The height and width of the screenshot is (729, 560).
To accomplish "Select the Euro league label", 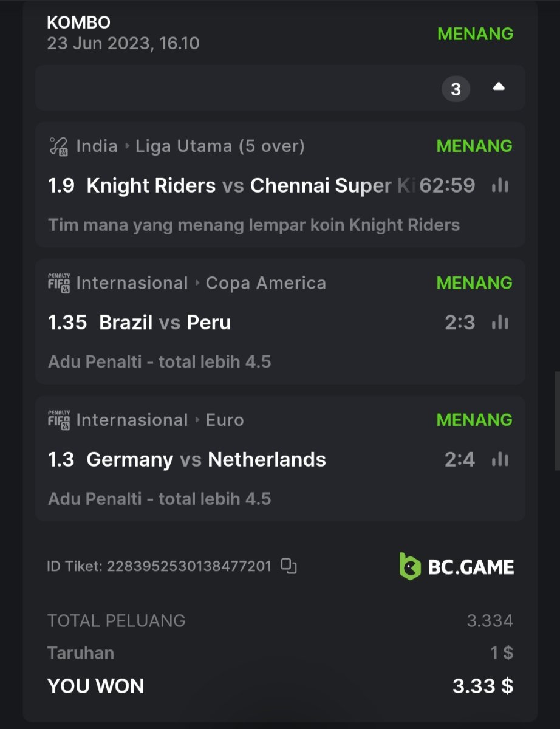I will (225, 420).
